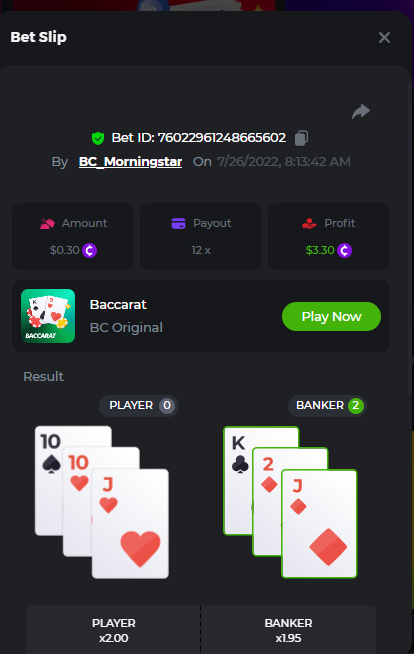The height and width of the screenshot is (654, 414).
Task: Copy the Bet ID with the copy icon
Action: point(301,138)
